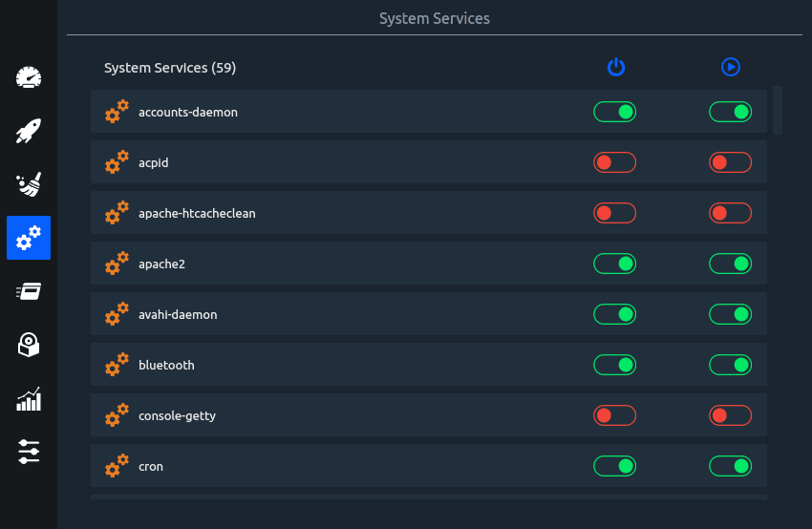Open Settings sliders icon in sidebar
Image resolution: width=812 pixels, height=529 pixels.
point(29,452)
